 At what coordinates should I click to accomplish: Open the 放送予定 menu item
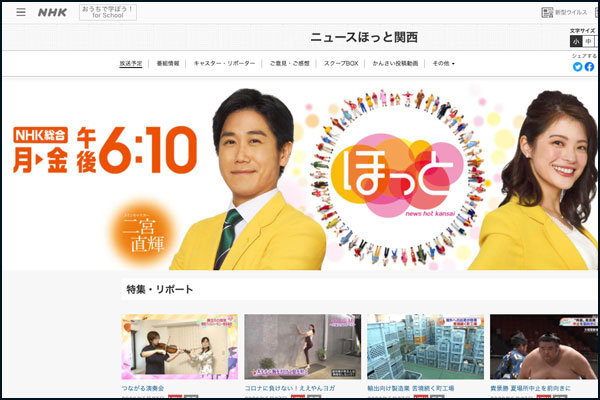[131, 63]
